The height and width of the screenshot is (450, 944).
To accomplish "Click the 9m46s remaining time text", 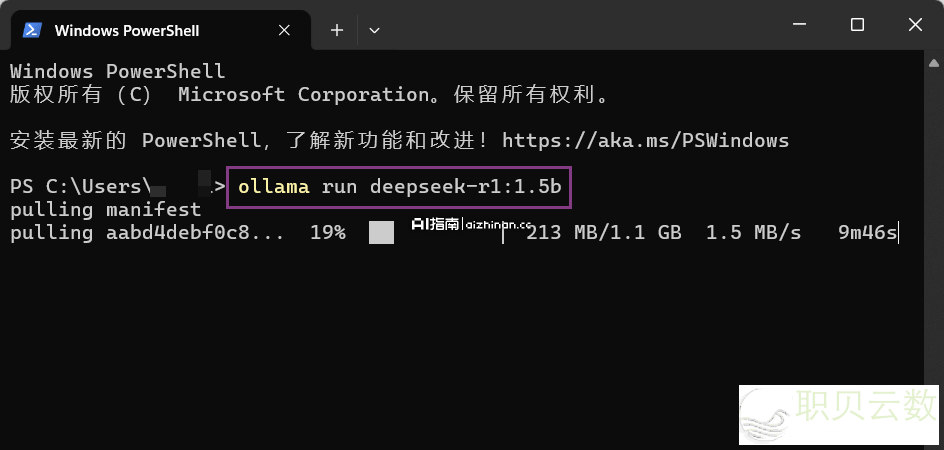I will [868, 233].
